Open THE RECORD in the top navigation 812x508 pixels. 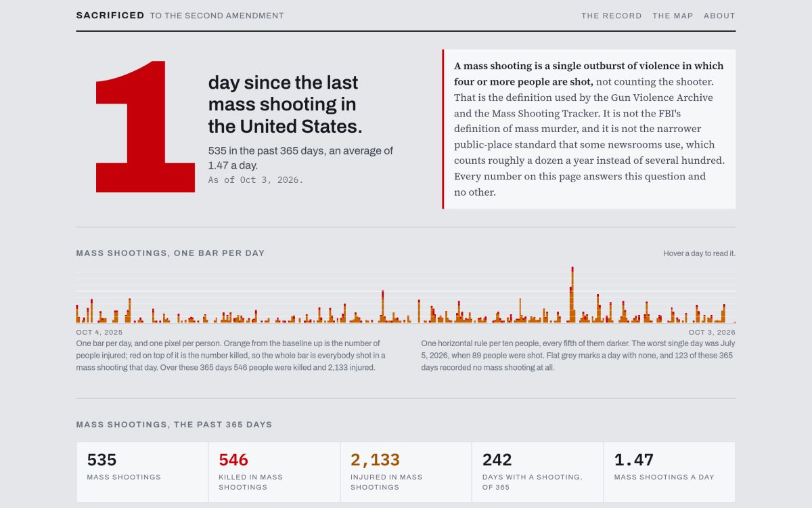tap(611, 16)
